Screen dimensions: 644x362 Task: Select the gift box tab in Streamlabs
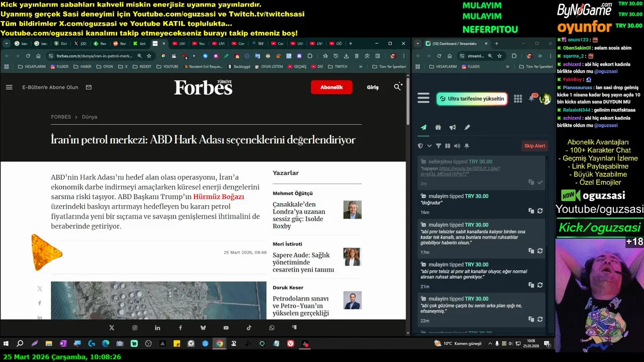point(438,128)
